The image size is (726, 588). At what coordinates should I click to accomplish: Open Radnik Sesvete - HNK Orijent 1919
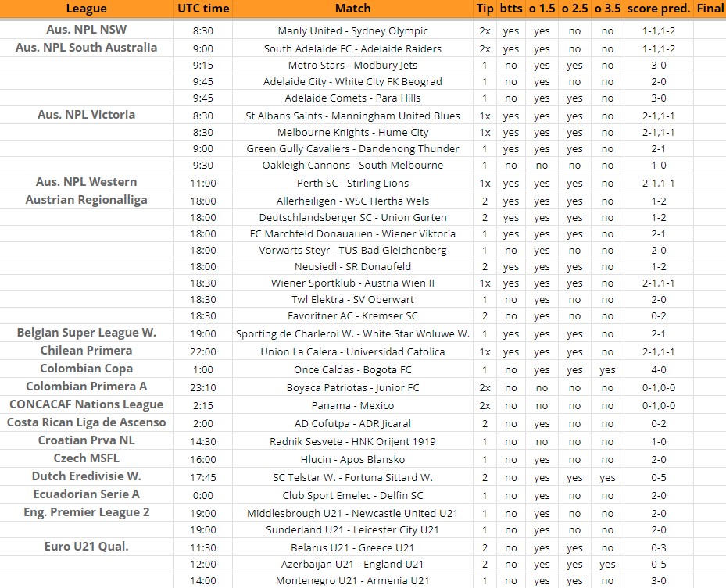(352, 442)
